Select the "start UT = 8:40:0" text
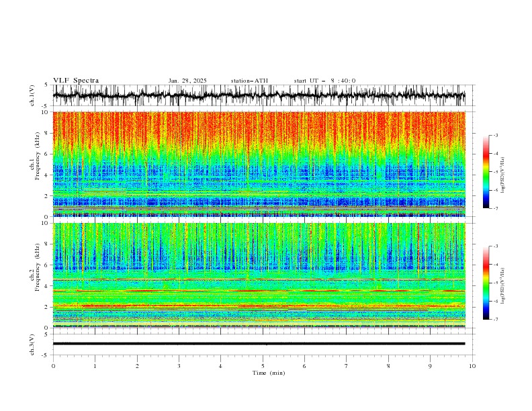Screen dimensions: 532x411 point(324,81)
